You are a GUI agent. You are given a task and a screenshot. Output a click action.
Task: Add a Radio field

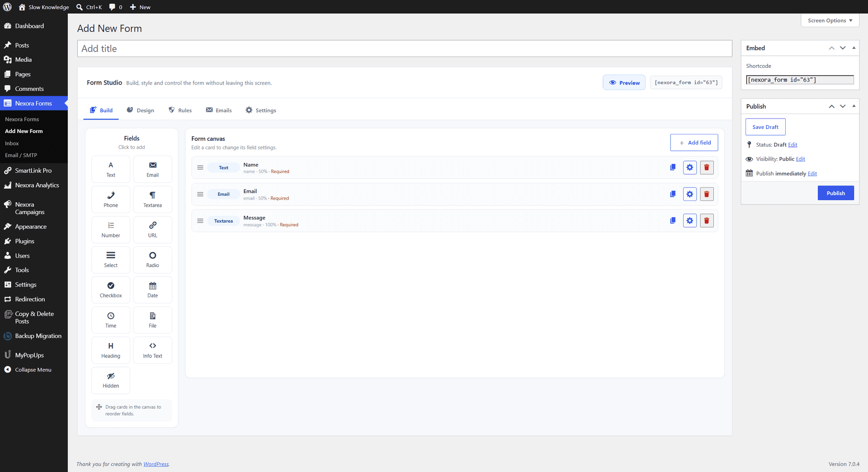[x=153, y=260]
